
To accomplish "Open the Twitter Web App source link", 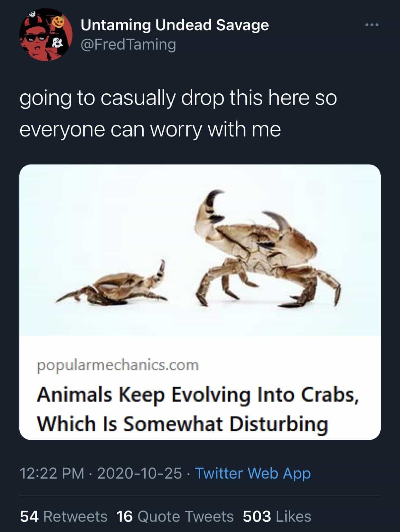I will pos(253,473).
